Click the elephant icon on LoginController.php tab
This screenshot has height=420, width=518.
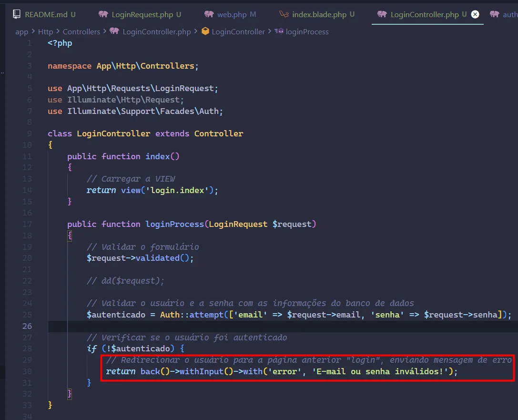click(x=382, y=14)
